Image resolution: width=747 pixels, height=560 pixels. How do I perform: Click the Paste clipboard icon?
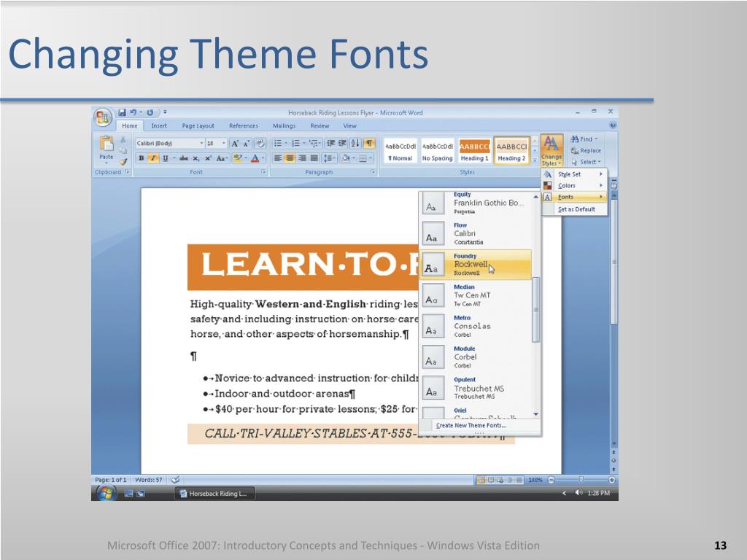click(x=107, y=144)
